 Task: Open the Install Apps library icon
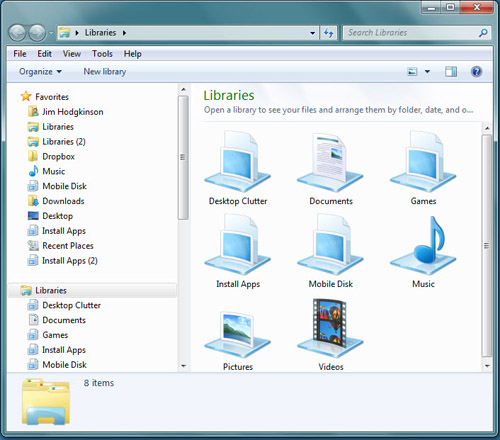coord(237,244)
